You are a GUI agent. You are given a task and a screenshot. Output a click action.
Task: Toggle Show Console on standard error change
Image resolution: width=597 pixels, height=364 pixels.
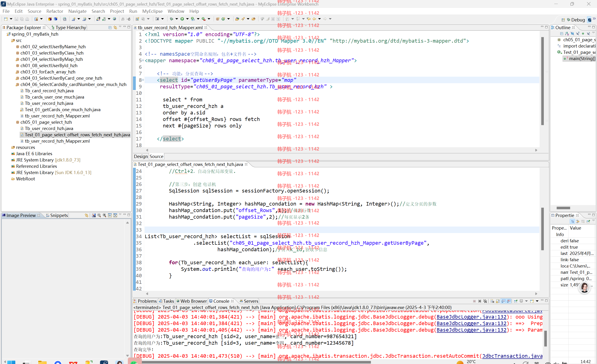[x=509, y=301]
